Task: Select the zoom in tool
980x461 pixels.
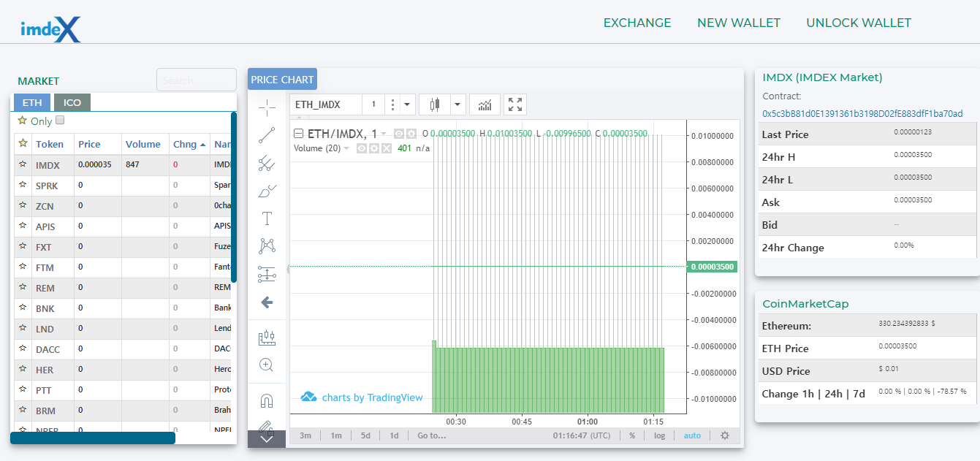Action: point(267,365)
